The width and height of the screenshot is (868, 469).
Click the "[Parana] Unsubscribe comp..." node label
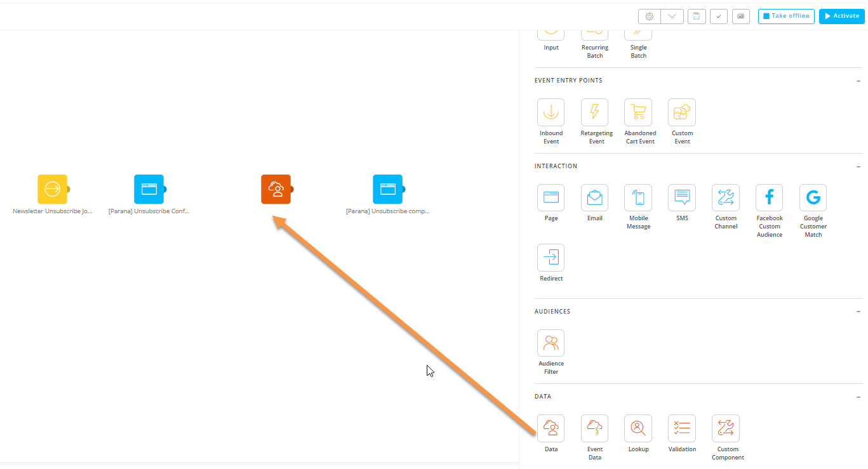388,211
